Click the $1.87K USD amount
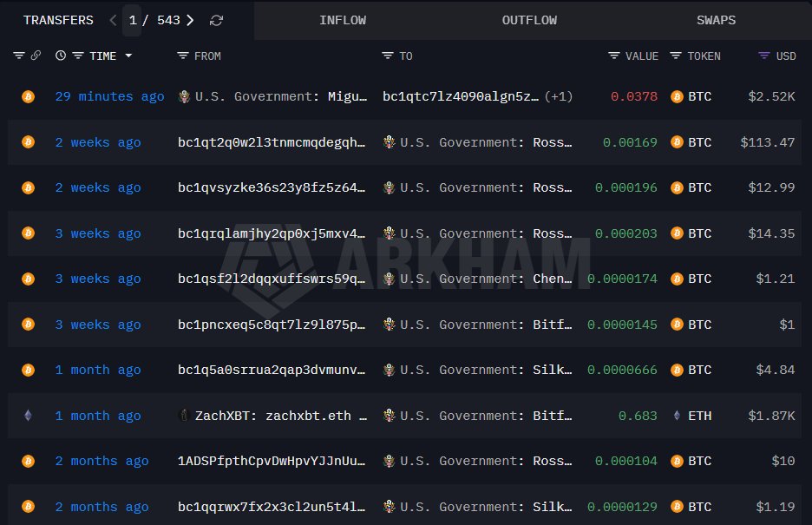The image size is (812, 525). coord(771,416)
